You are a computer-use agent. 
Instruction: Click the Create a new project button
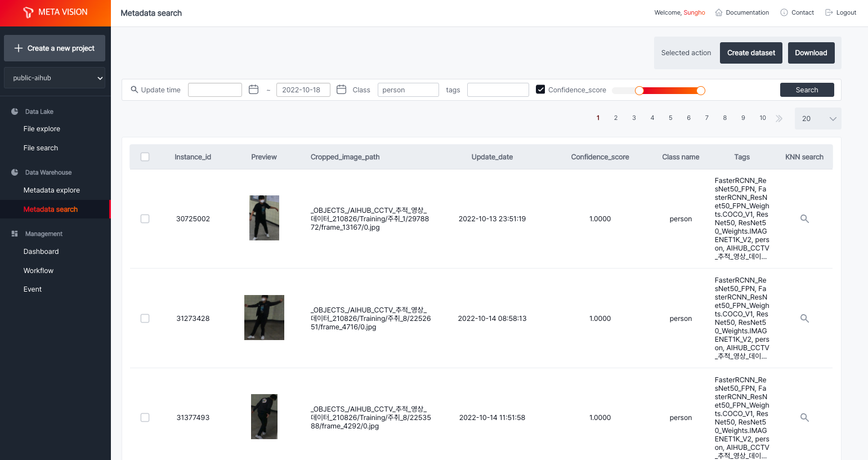(55, 48)
